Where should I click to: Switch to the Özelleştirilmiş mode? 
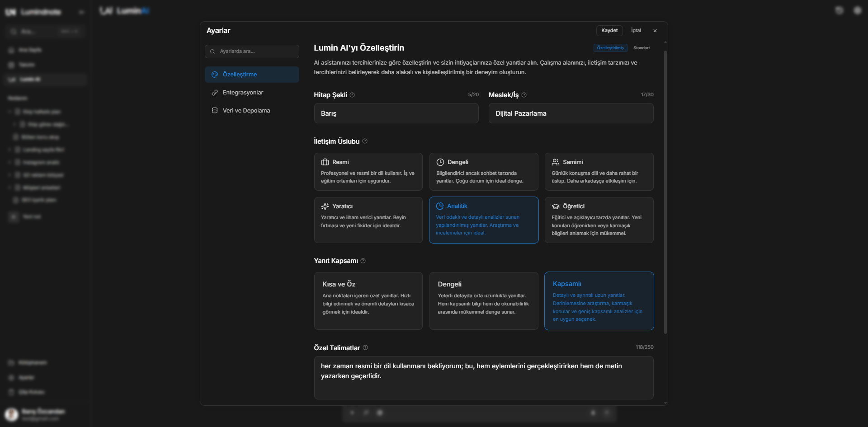coord(610,48)
